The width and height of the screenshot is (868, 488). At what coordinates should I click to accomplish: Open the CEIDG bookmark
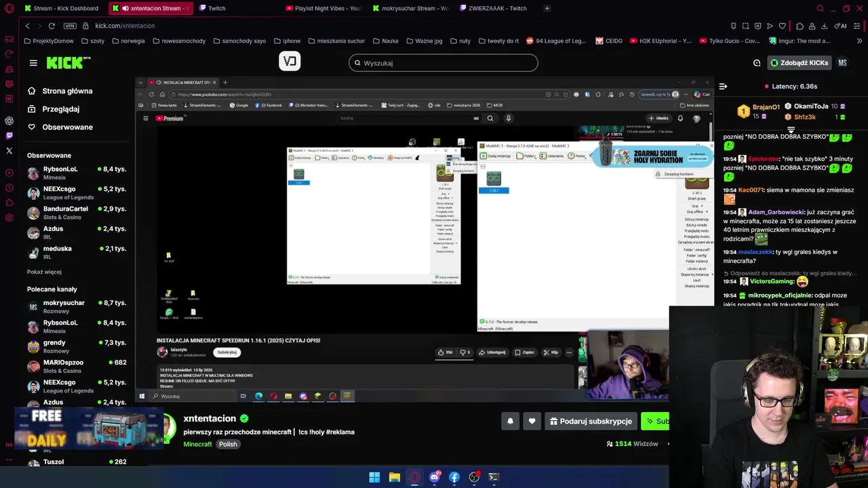609,41
